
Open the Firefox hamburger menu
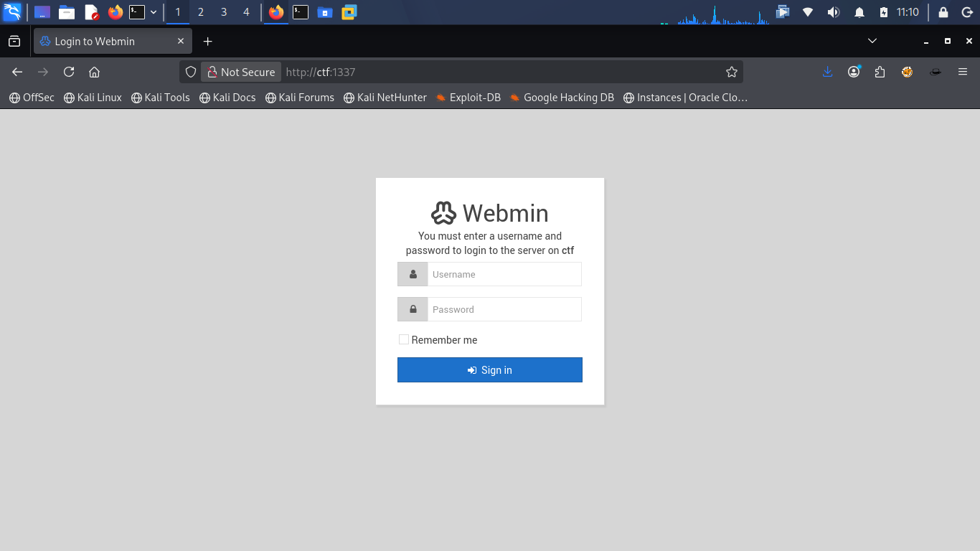[x=963, y=72]
